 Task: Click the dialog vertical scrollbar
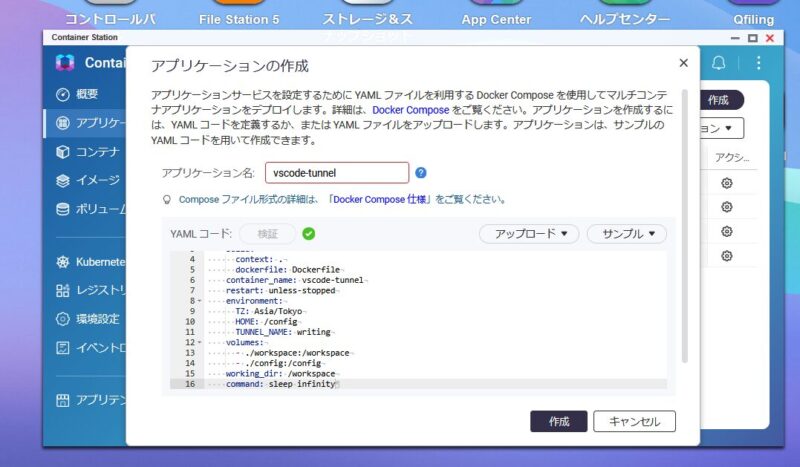point(685,227)
